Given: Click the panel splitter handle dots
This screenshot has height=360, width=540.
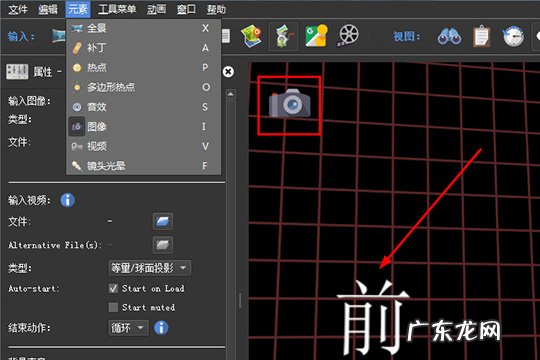Looking at the screenshot, I should tap(240, 301).
